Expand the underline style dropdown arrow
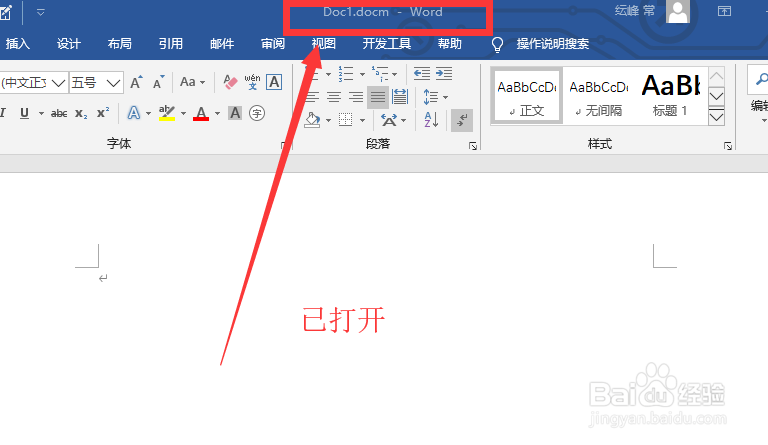The height and width of the screenshot is (445, 768). [41, 114]
